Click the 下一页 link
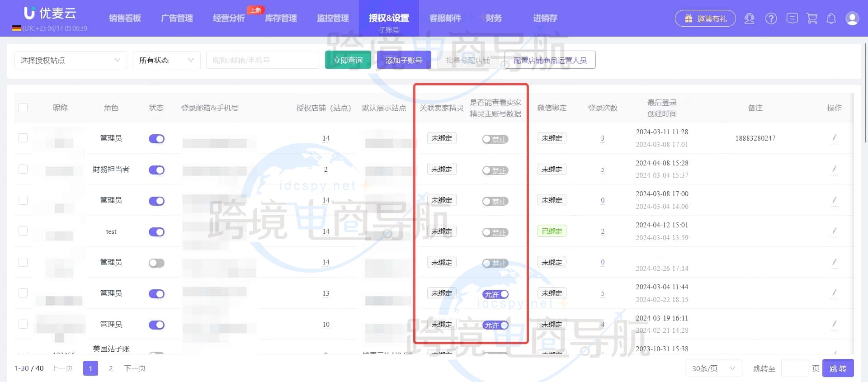This screenshot has height=382, width=868. 135,368
